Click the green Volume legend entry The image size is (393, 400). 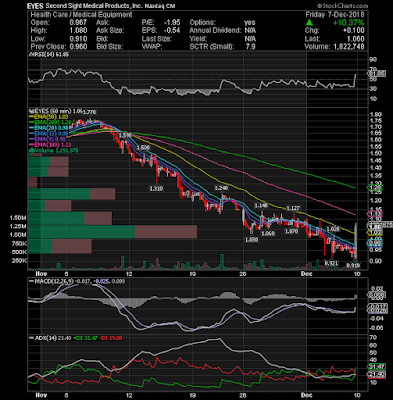coord(54,150)
